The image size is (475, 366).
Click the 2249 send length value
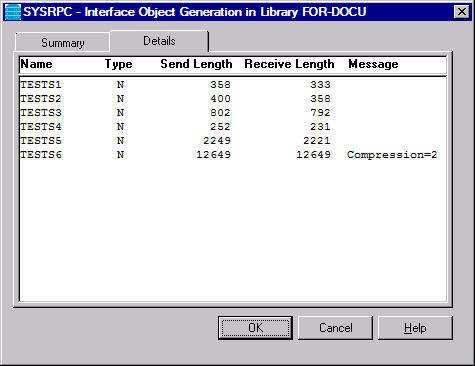(217, 141)
